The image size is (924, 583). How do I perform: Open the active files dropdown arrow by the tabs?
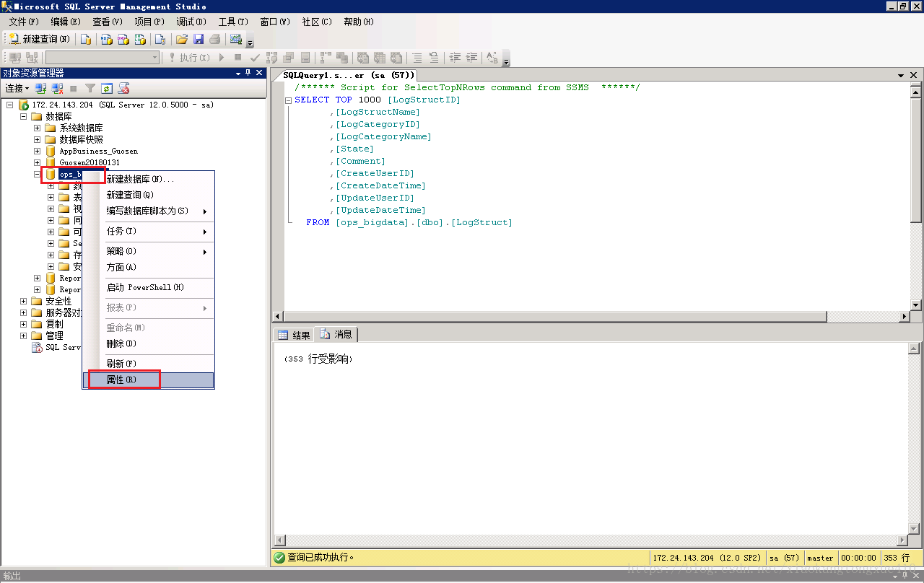click(x=901, y=75)
